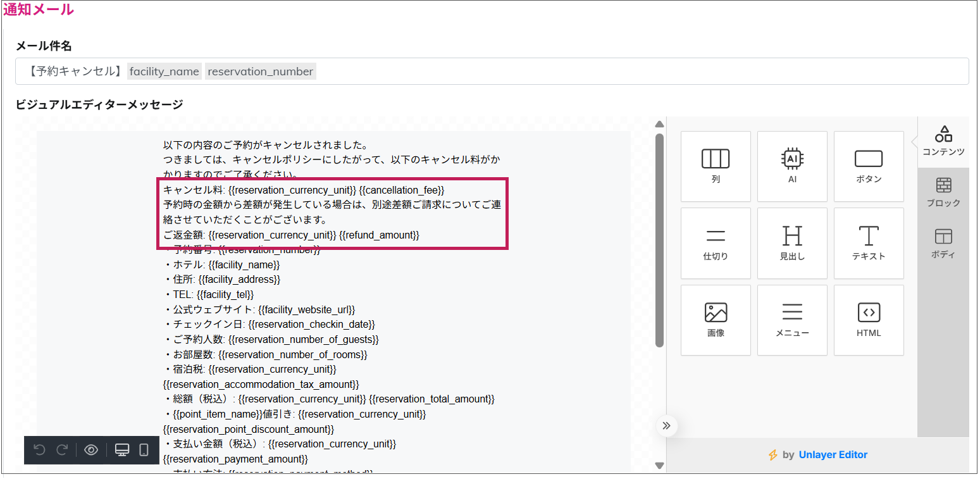Viewport: 980px width, 479px height.
Task: Switch to mobile view mode
Action: tap(144, 450)
